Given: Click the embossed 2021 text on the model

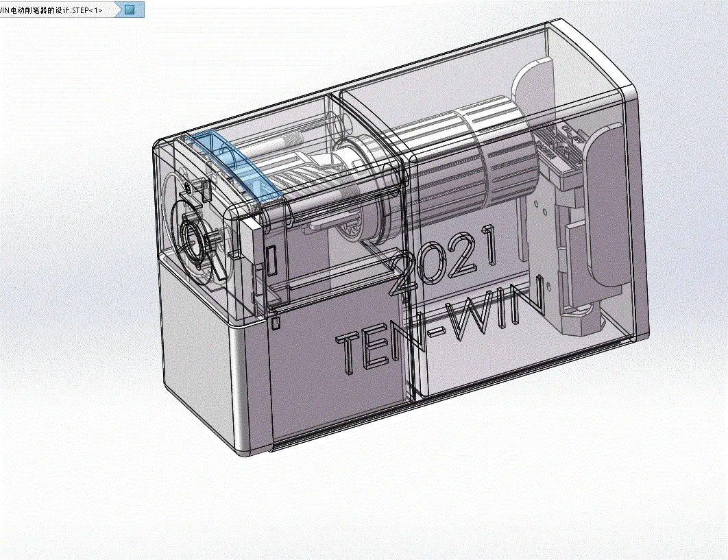Looking at the screenshot, I should click(442, 259).
